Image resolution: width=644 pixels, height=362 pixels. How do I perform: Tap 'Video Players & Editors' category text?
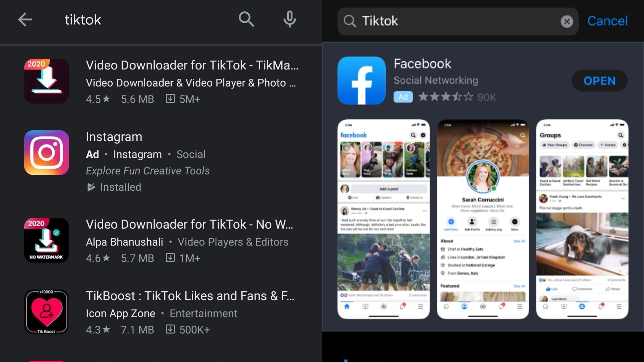point(233,242)
